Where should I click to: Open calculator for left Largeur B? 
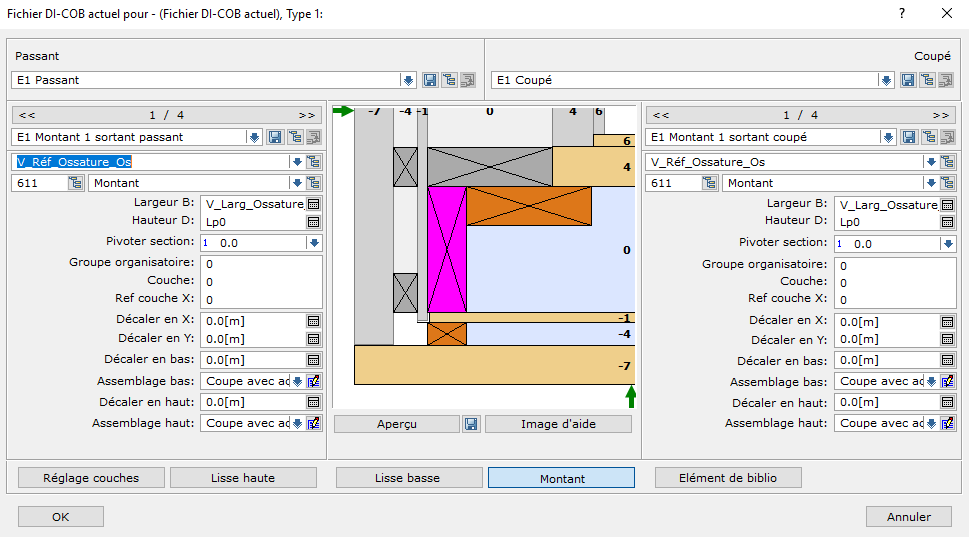coord(313,204)
